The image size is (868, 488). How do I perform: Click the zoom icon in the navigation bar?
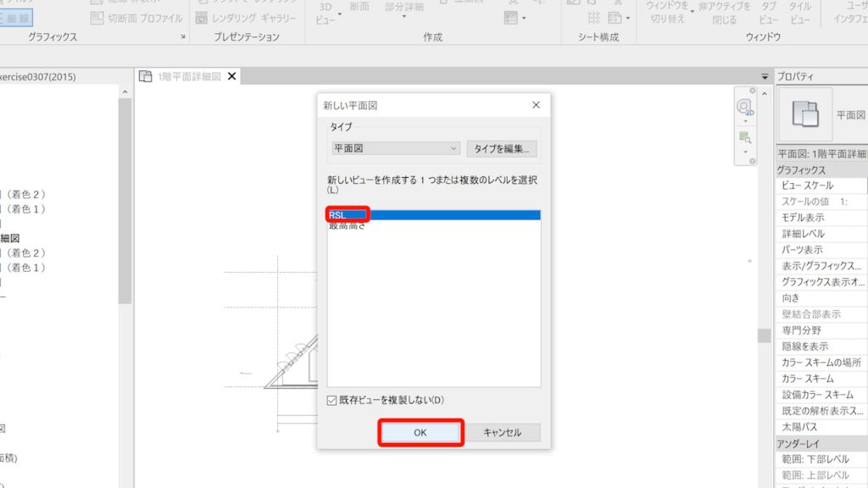click(744, 136)
